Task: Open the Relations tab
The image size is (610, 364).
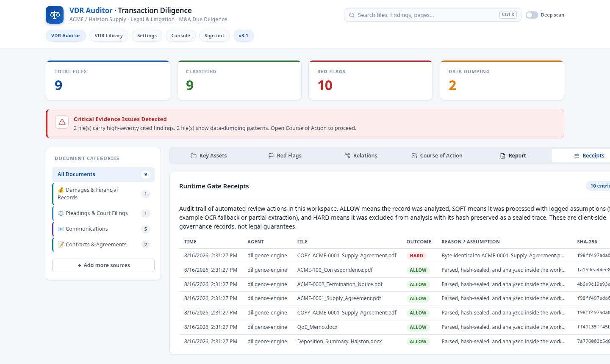Action: (361, 156)
